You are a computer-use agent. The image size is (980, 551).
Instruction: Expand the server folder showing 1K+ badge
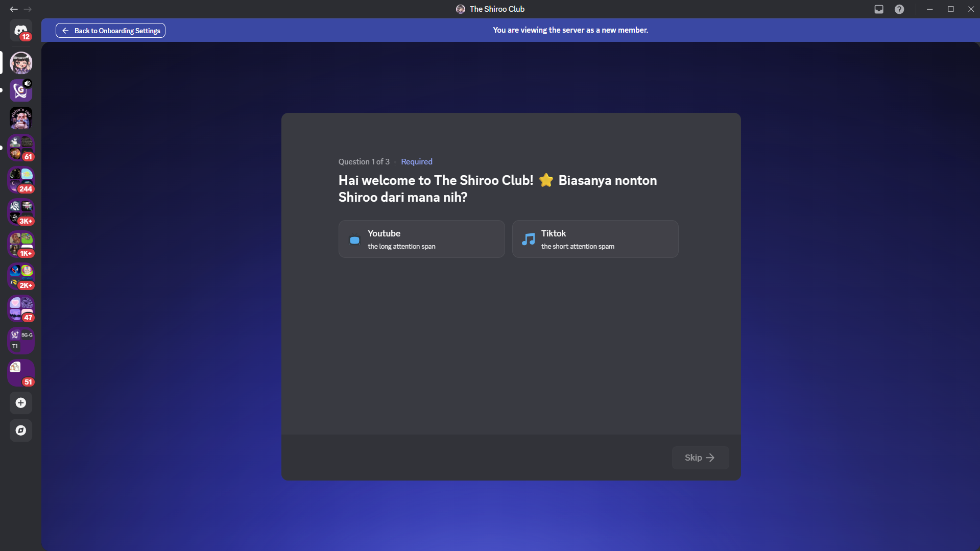[x=21, y=244]
